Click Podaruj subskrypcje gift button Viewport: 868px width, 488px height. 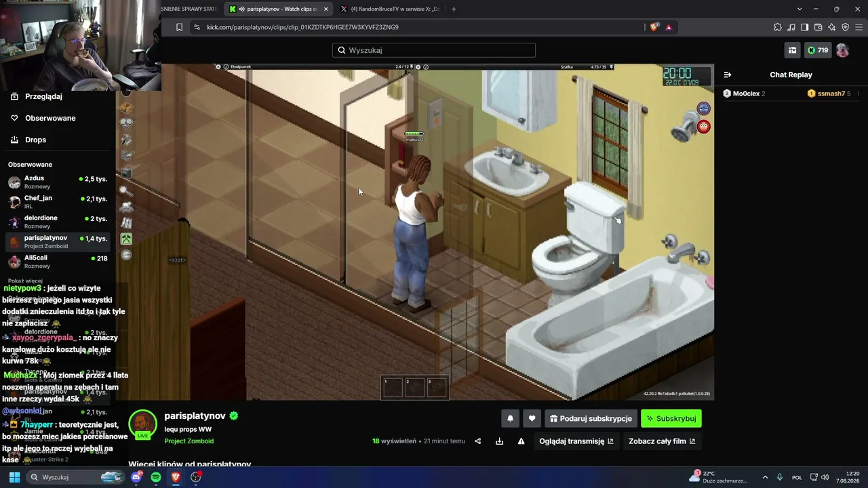591,418
